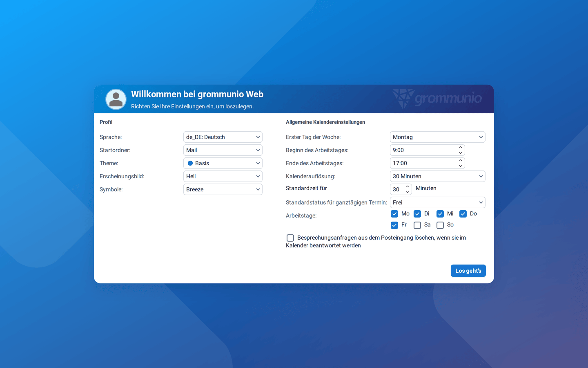588x368 pixels.
Task: Decrease the Standardzeit minutes value
Action: [x=408, y=192]
